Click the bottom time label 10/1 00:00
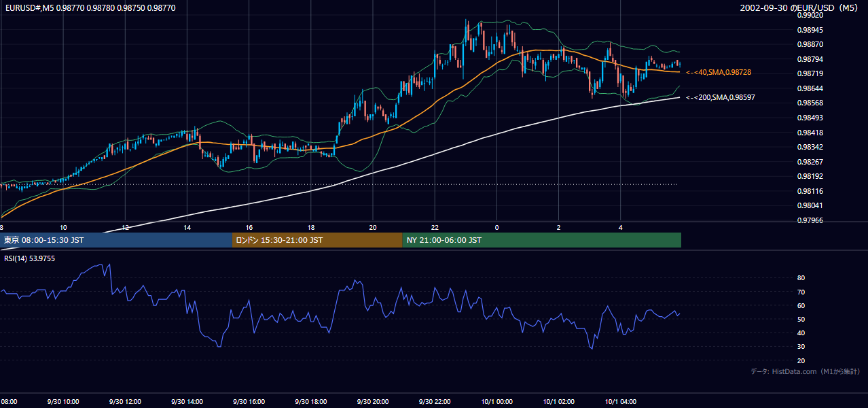 point(496,401)
